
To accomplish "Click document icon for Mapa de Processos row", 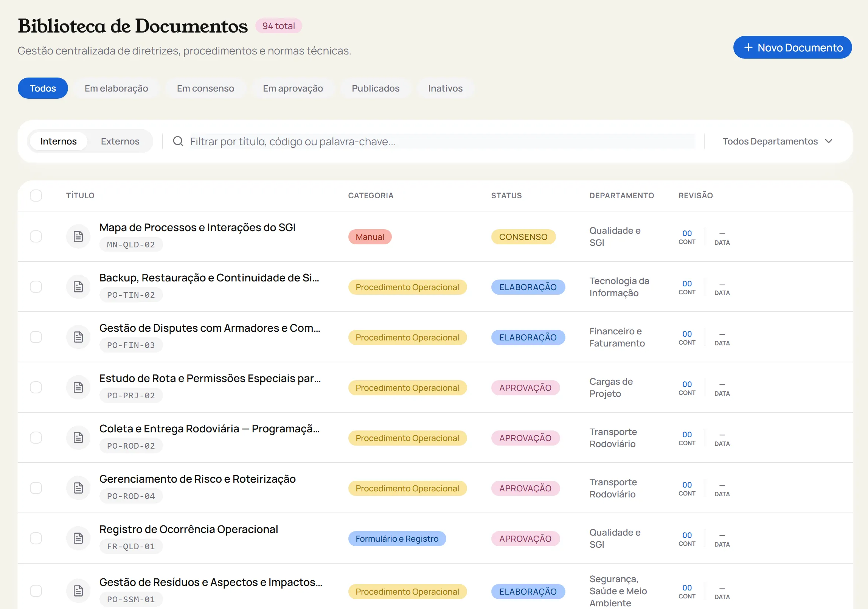I will tap(78, 236).
